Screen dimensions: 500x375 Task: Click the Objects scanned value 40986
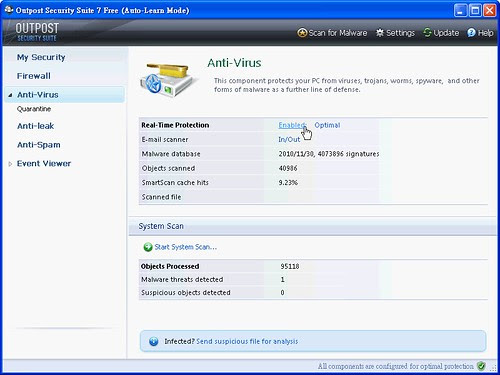(288, 168)
